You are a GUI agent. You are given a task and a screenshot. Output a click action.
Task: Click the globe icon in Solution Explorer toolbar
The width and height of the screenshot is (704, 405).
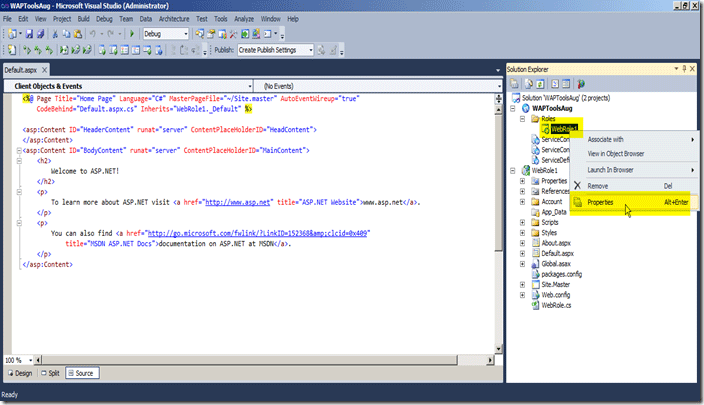pos(581,84)
